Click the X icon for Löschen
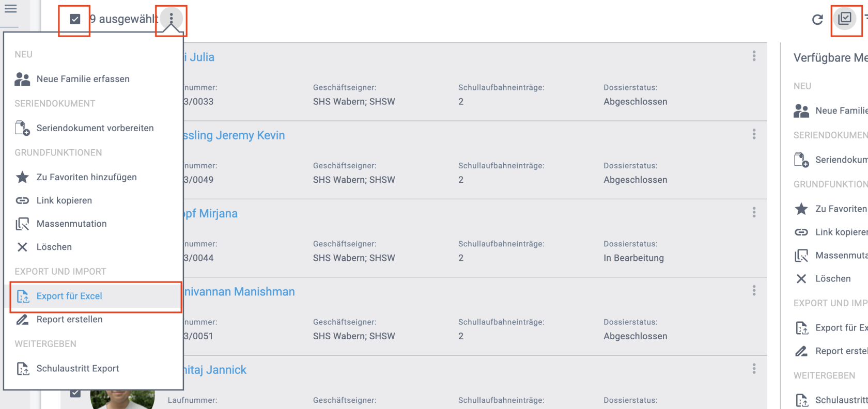 click(22, 247)
